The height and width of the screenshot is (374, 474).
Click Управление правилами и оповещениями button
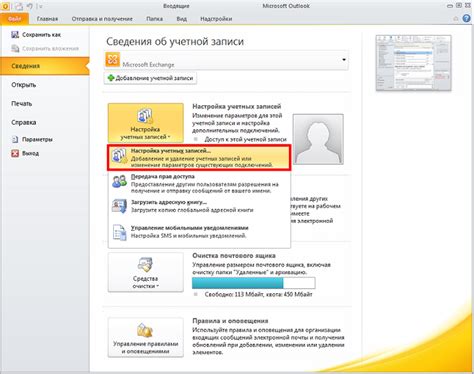click(145, 337)
